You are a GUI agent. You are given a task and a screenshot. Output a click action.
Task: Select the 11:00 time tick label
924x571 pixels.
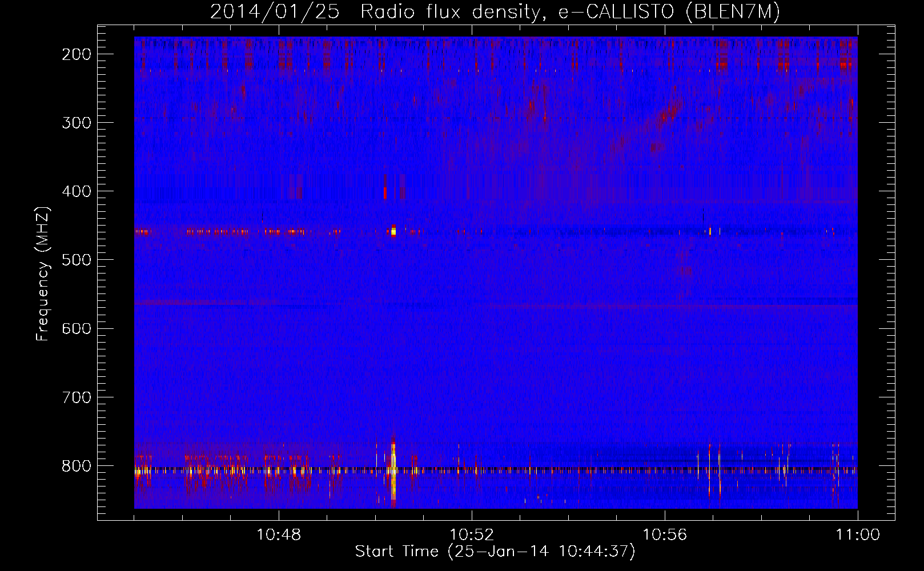click(x=858, y=535)
